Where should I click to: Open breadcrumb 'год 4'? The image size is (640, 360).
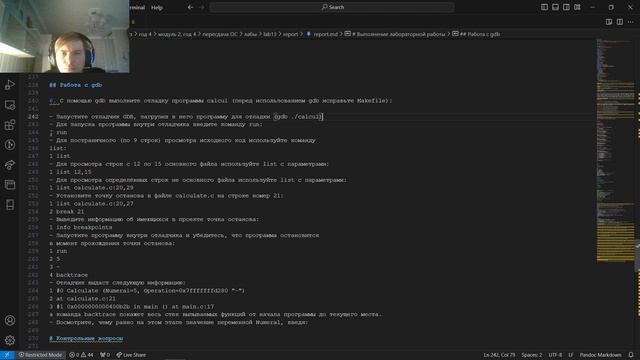click(x=144, y=34)
